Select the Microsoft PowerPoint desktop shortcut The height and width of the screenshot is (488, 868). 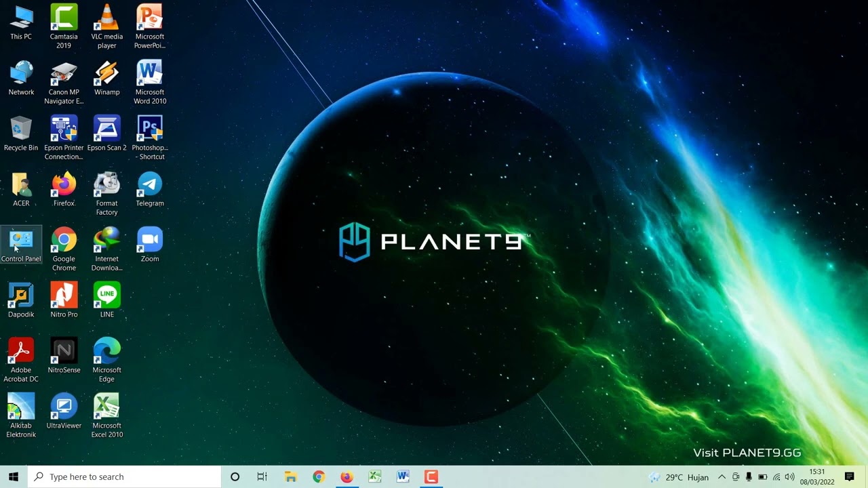150,27
